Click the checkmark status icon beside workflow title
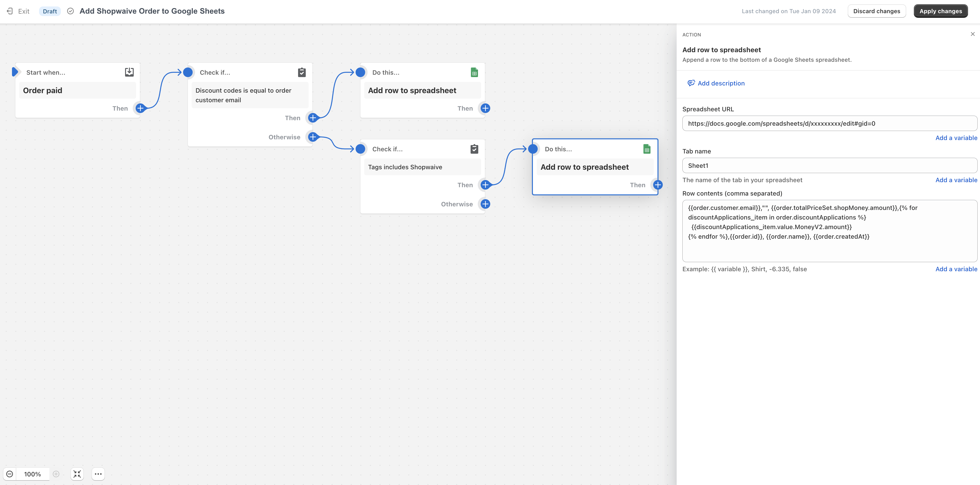Screen dimensions: 980x485 (70, 11)
